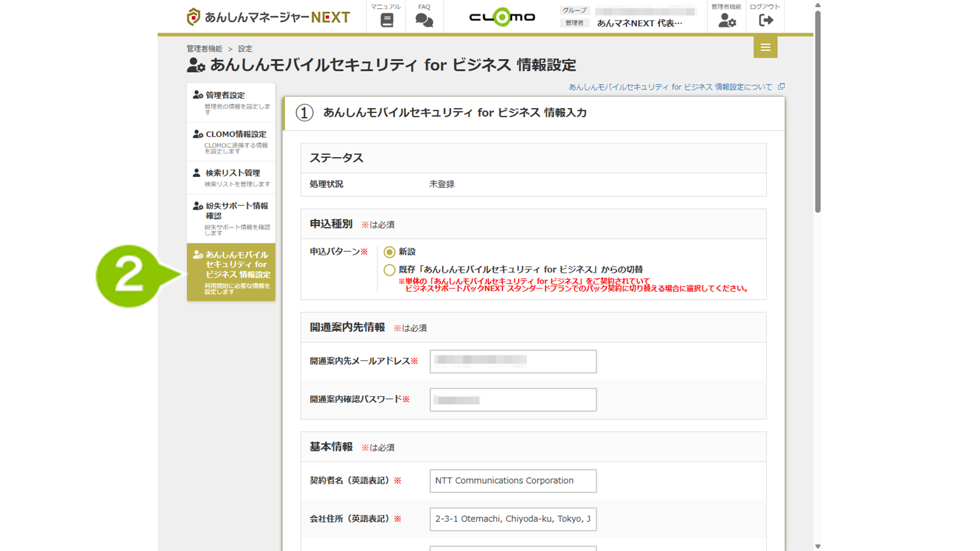
Task: Click the あんマネNEXT 代表 administrator name
Action: [x=639, y=23]
